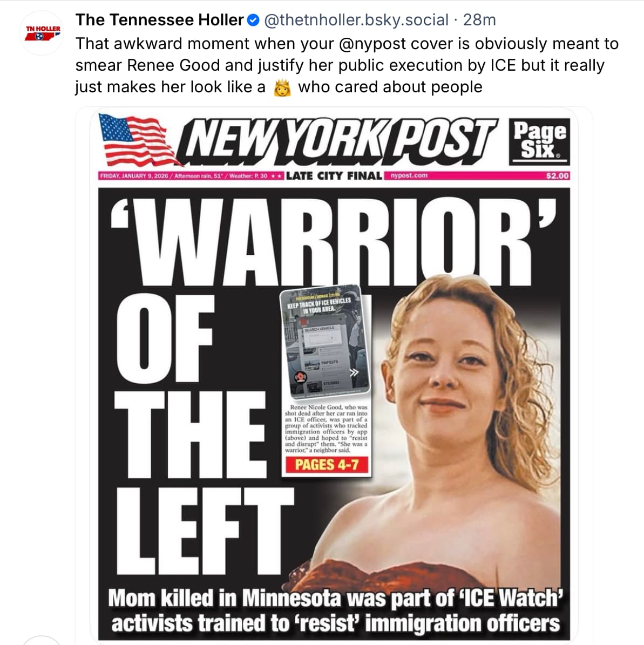Open The Tennessee Holler display name
The image size is (644, 645).
point(160,20)
